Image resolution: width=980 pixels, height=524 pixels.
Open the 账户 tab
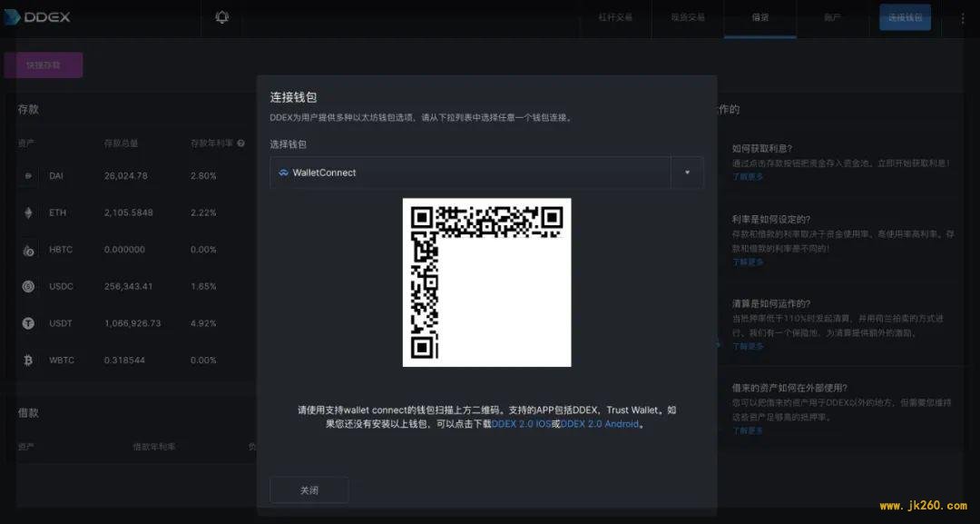tap(832, 17)
